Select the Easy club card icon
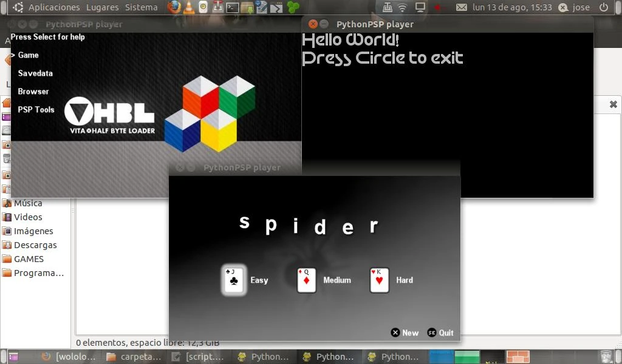Viewport: 622px width, 364px height. coord(234,280)
